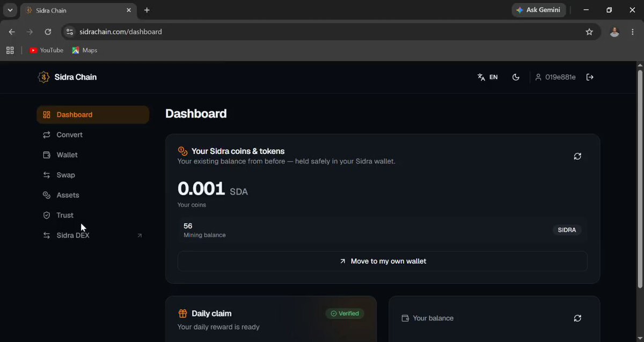This screenshot has width=644, height=342.
Task: Open the Trust sidebar item
Action: [x=93, y=215]
